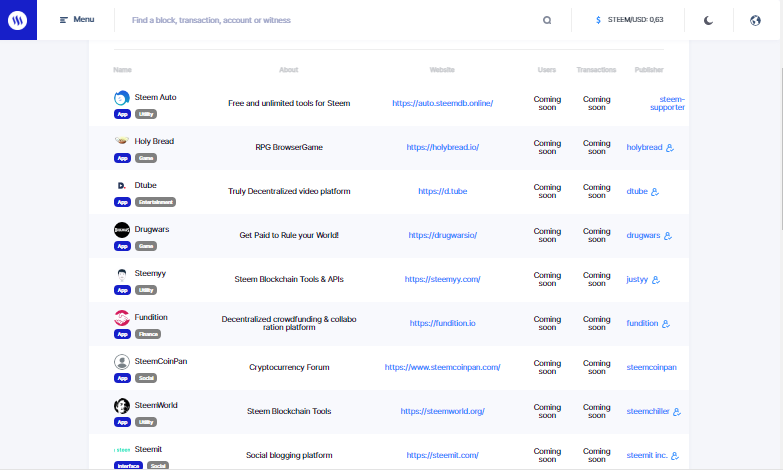
Task: Click the SteemCoinPan avatar icon
Action: pos(122,362)
